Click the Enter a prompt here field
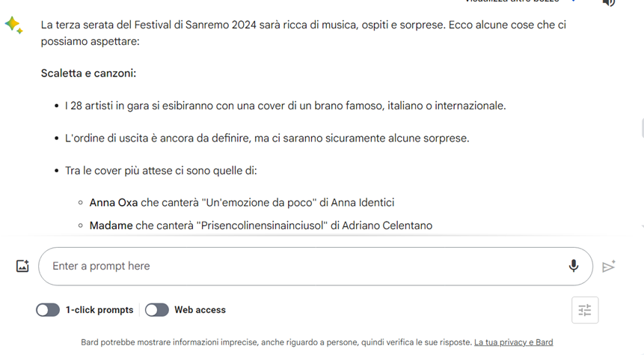The image size is (644, 355). (299, 266)
